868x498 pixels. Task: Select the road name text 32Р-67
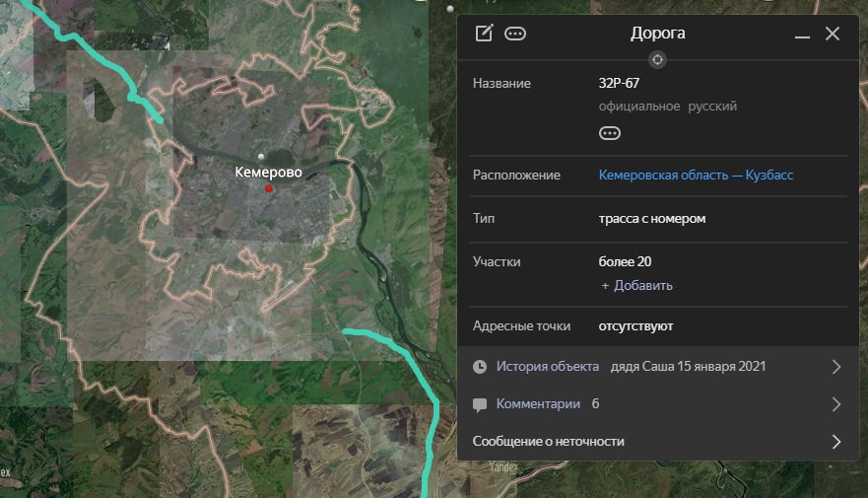619,83
